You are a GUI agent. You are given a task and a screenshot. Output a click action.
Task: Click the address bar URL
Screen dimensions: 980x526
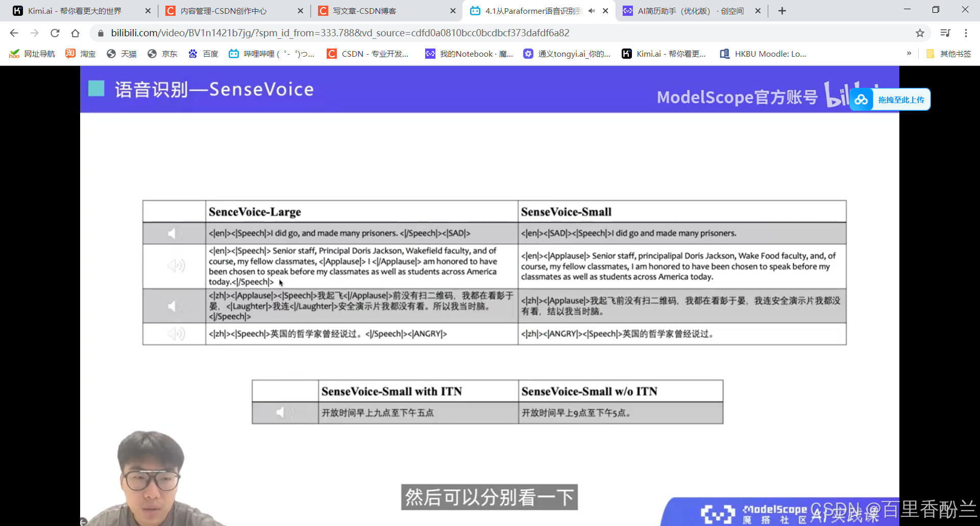(x=340, y=33)
